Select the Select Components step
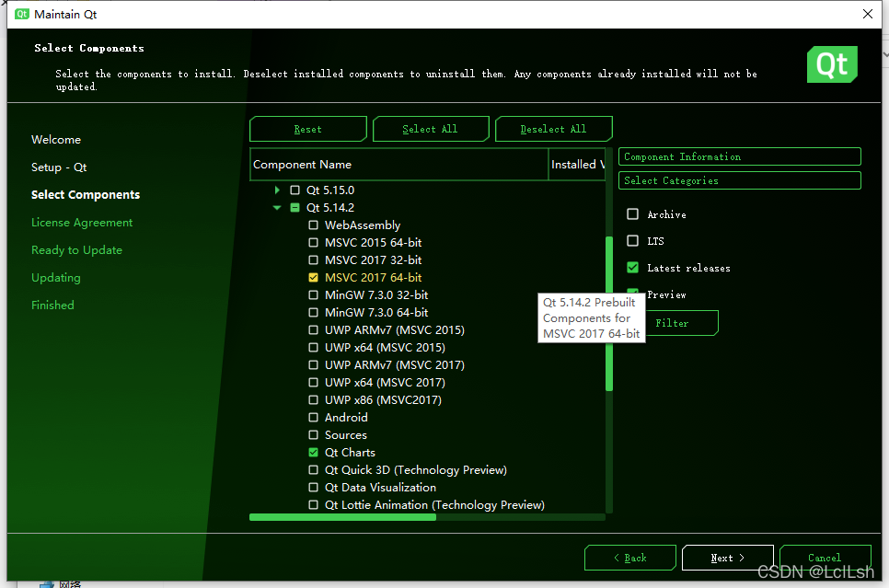889x588 pixels. point(86,194)
